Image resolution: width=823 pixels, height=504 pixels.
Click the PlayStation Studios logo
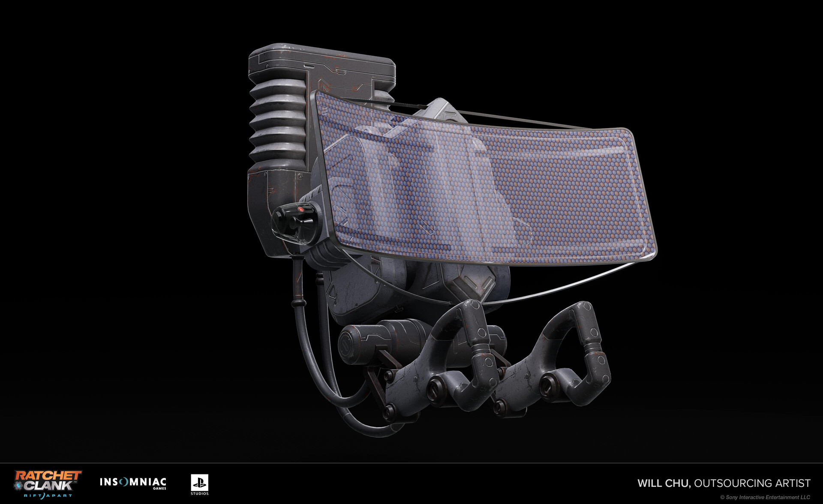tap(200, 485)
